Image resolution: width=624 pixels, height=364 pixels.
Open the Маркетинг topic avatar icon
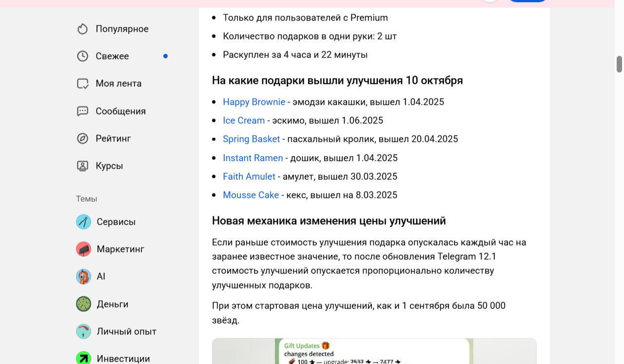(x=83, y=249)
